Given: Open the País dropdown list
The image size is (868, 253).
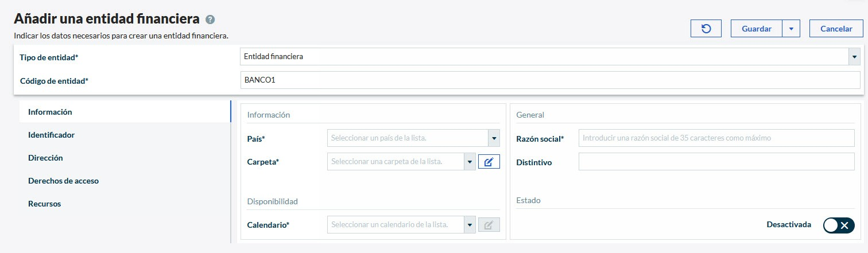Looking at the screenshot, I should 494,138.
